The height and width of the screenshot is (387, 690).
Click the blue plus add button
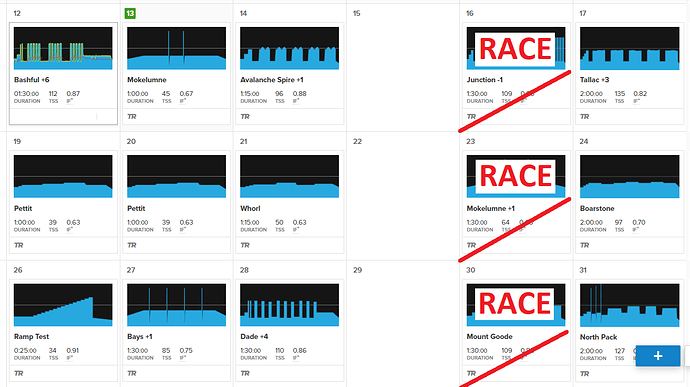tap(657, 356)
